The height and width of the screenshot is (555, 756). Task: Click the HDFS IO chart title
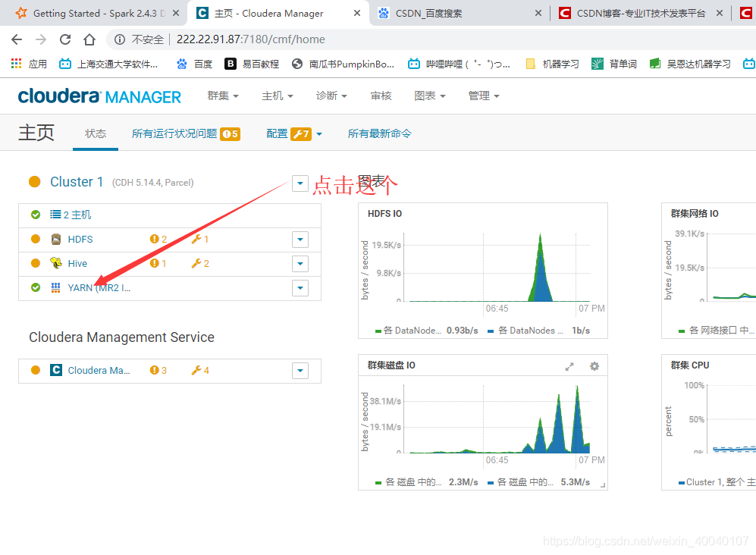pos(384,214)
